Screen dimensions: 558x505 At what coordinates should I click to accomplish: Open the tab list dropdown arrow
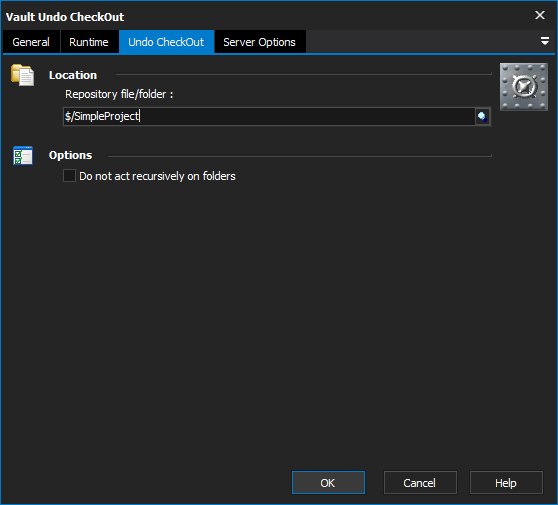click(544, 41)
